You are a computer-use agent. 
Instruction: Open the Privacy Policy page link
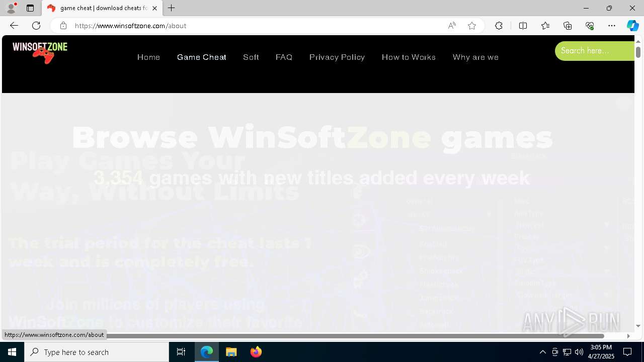(337, 57)
